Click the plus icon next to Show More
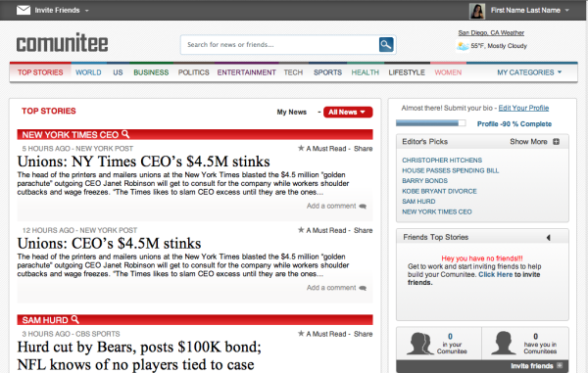 click(556, 142)
